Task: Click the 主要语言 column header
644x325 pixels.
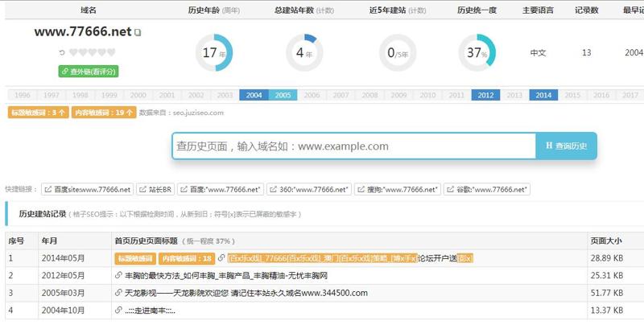Action: [x=538, y=10]
